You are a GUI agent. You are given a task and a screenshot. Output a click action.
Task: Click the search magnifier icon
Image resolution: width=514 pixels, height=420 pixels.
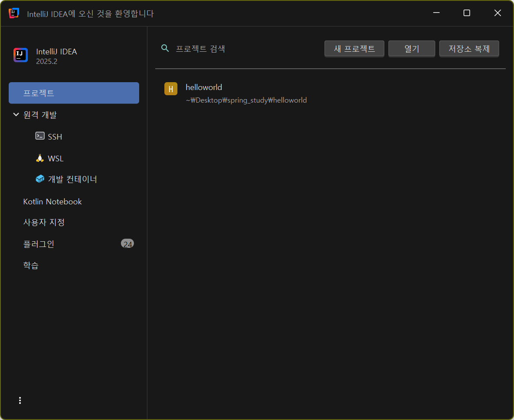pyautogui.click(x=165, y=49)
